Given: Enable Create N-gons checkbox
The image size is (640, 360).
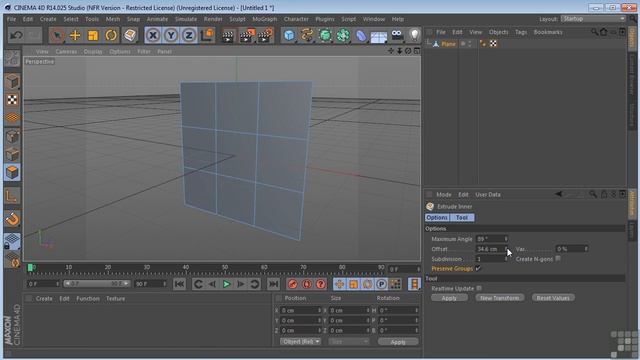Looking at the screenshot, I should point(558,258).
